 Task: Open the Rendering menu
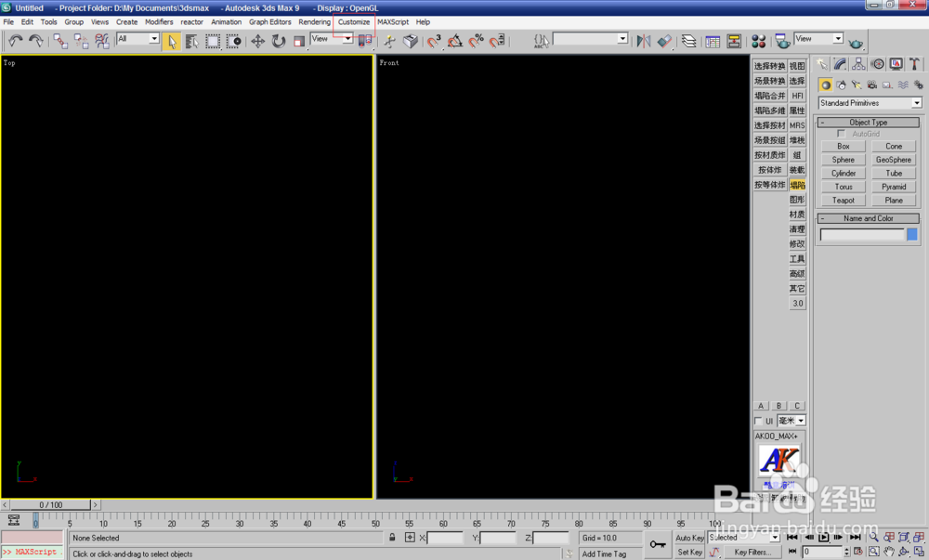[314, 22]
